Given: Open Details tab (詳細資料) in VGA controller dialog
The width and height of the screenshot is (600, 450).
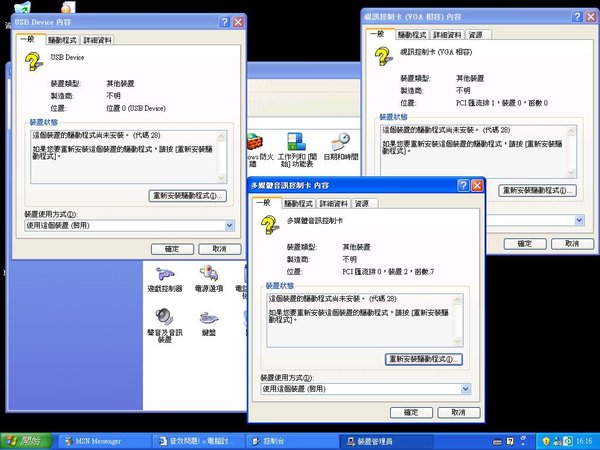Looking at the screenshot, I should (x=447, y=35).
